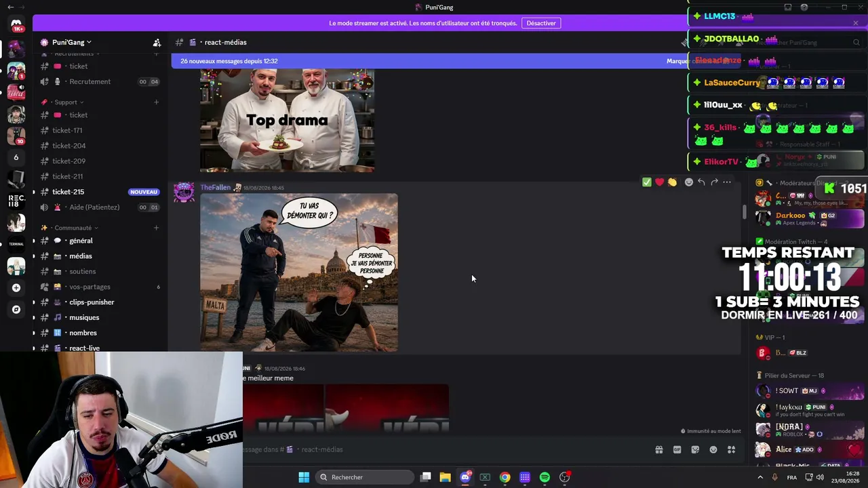Viewport: 868px width, 488px height.
Task: Create a channel in the Communauté category
Action: coord(156,228)
